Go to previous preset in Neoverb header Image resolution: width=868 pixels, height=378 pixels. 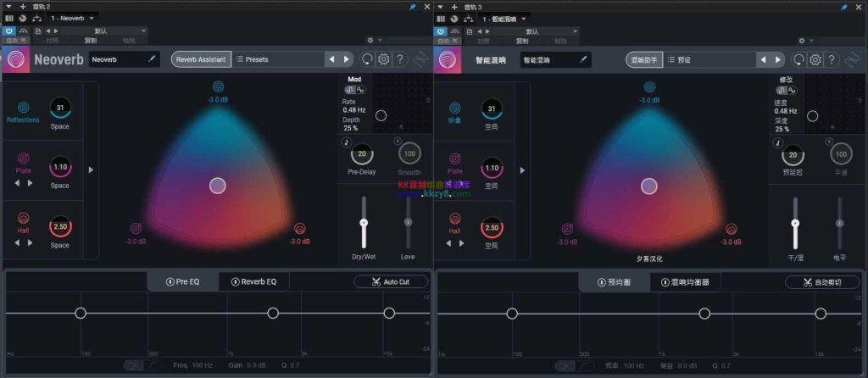pos(332,59)
